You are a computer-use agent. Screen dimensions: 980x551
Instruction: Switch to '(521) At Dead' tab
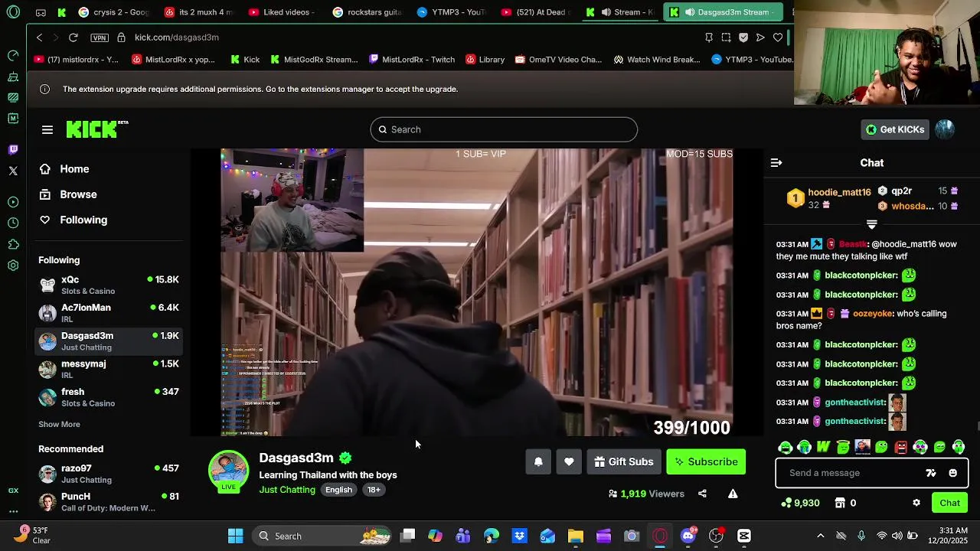(535, 12)
